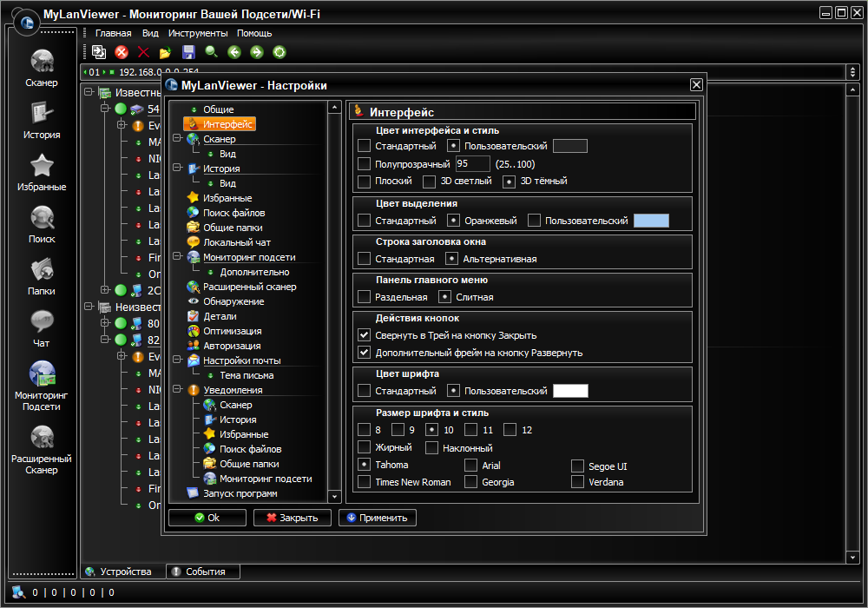Toggle Свернуть в Трей на кнопку Закрыть
The width and height of the screenshot is (868, 608).
pos(364,335)
